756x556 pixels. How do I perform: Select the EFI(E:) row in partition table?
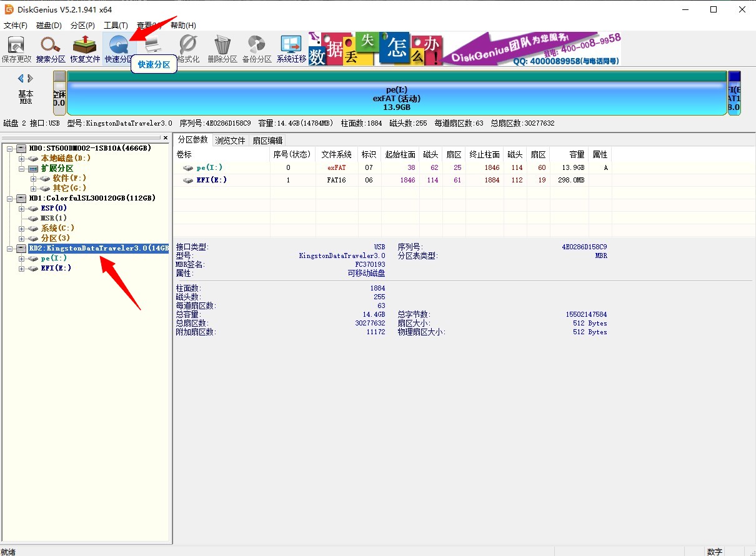[212, 180]
